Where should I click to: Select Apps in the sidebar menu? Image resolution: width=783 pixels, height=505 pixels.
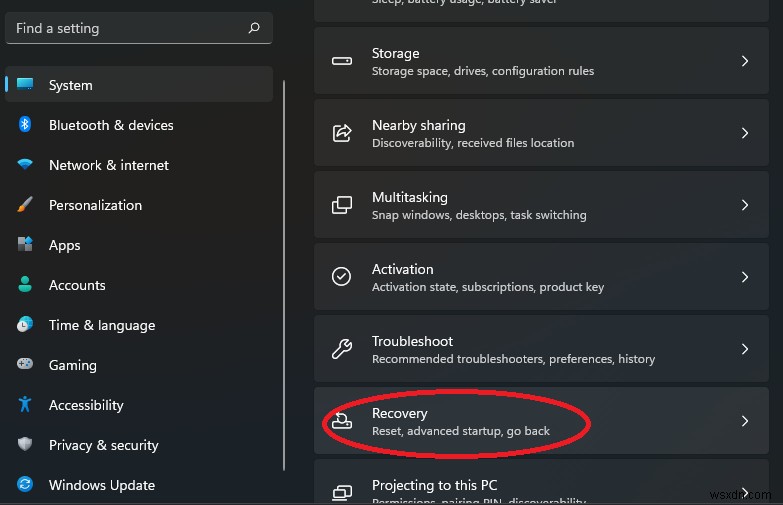tap(65, 245)
